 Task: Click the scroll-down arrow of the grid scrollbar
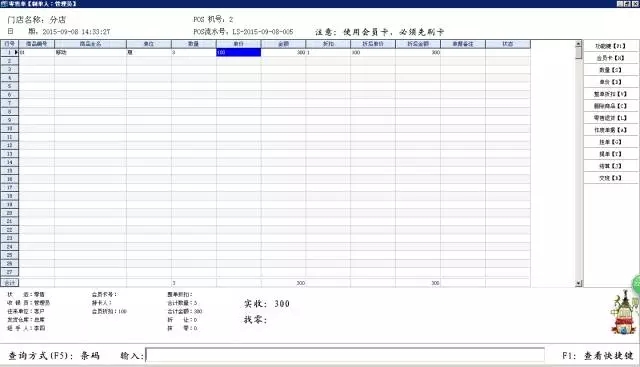pos(578,283)
